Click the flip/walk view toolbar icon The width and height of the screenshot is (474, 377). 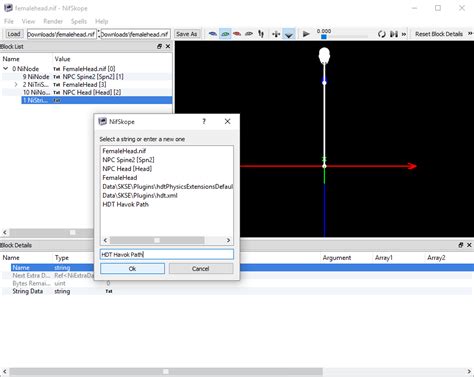pos(261,34)
